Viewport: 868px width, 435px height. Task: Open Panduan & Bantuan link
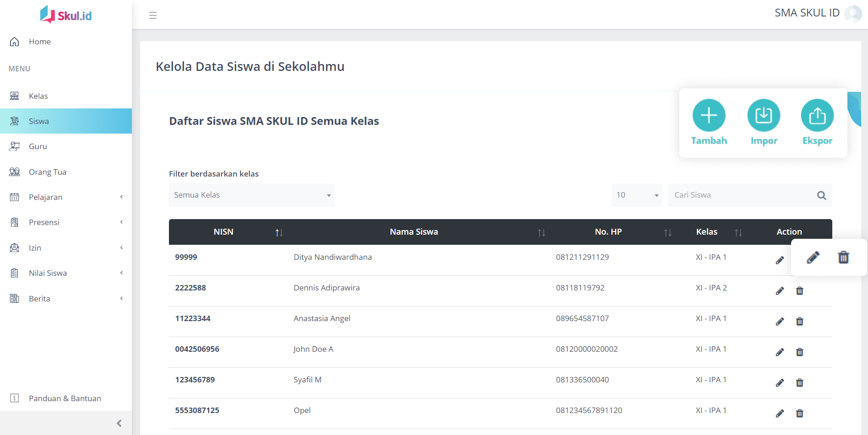pyautogui.click(x=65, y=398)
